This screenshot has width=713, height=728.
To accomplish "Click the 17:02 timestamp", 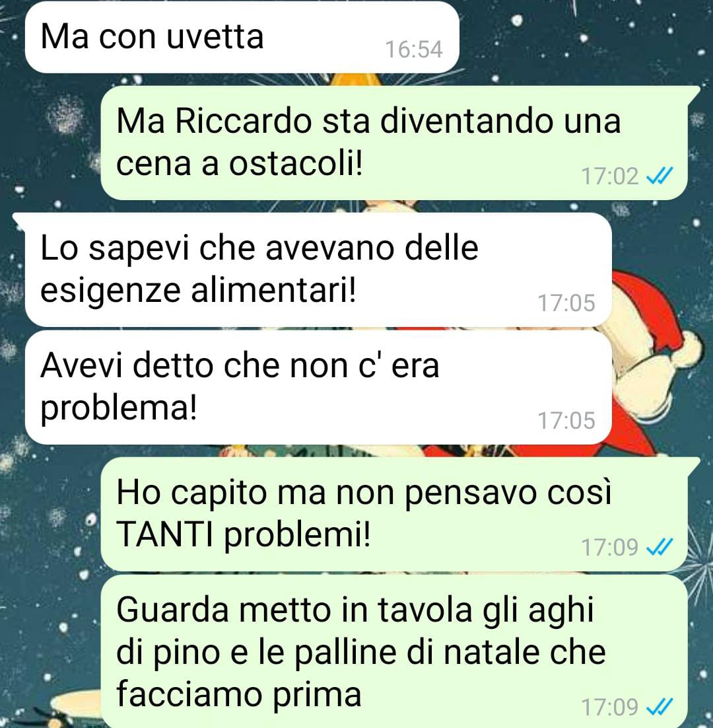I will [609, 176].
